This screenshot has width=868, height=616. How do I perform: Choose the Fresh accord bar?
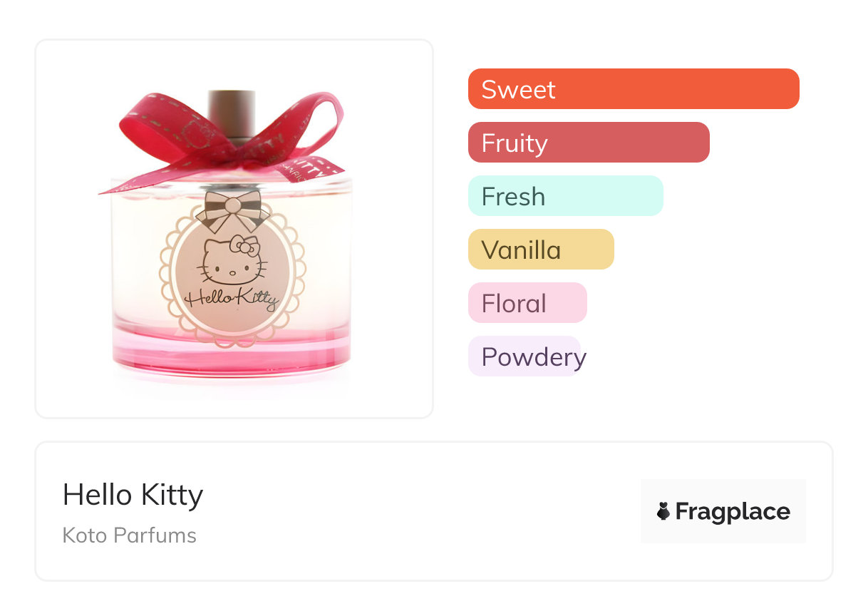tap(565, 196)
